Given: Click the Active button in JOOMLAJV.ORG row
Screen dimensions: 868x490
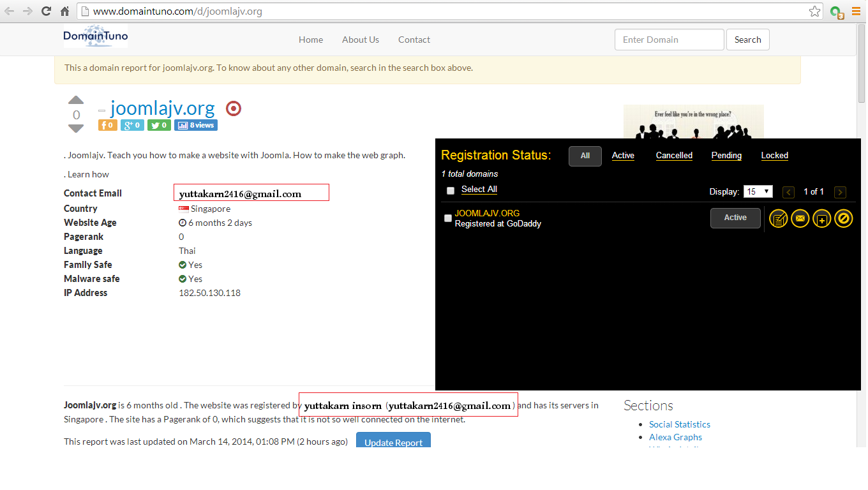Looking at the screenshot, I should point(735,218).
